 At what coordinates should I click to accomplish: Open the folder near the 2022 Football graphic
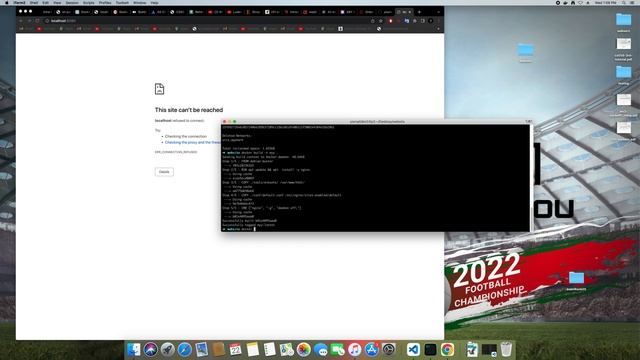pos(576,278)
